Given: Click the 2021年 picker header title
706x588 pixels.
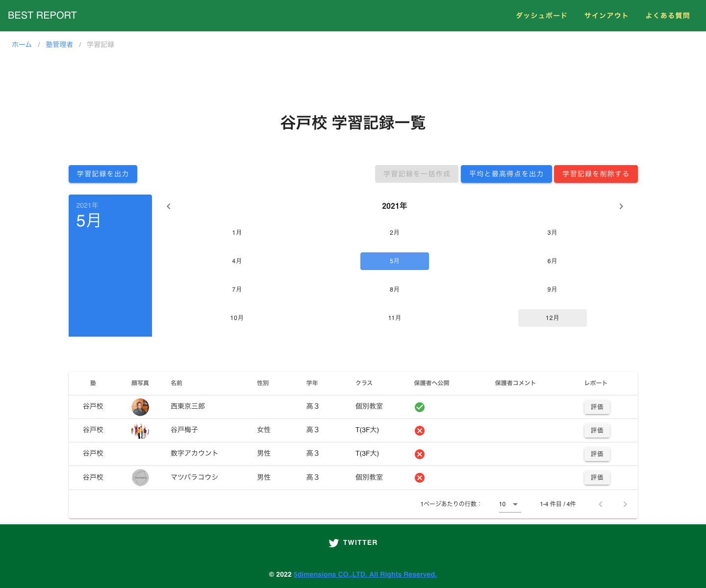Looking at the screenshot, I should point(395,206).
